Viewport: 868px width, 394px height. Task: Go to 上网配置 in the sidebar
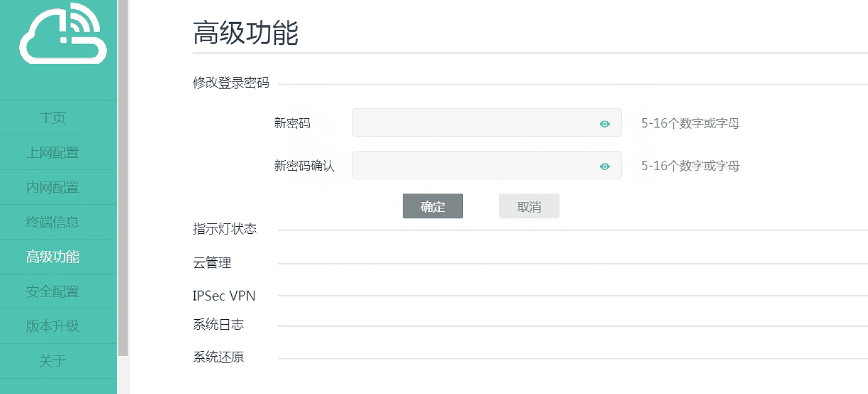coord(53,152)
